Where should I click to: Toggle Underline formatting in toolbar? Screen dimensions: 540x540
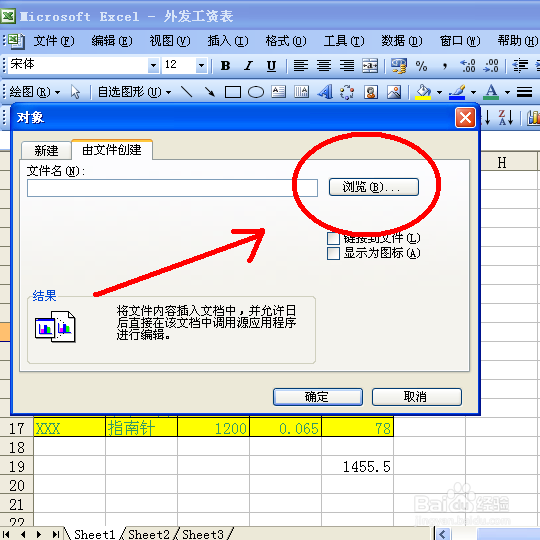[271, 65]
